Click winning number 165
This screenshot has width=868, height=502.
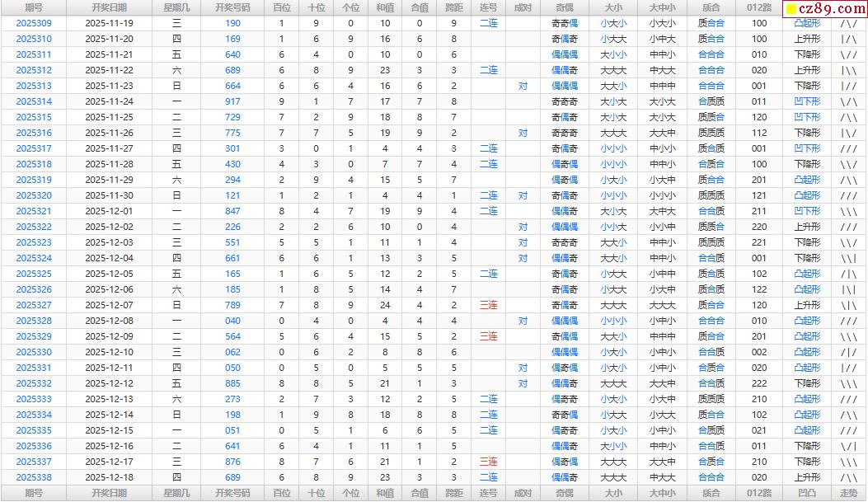coord(233,274)
